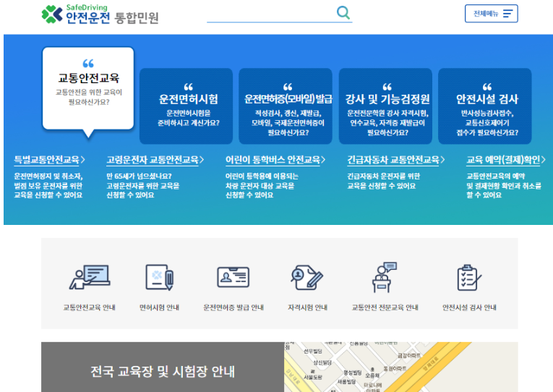Open the 면허시험 안내 icon
This screenshot has height=392, width=553.
(x=159, y=278)
